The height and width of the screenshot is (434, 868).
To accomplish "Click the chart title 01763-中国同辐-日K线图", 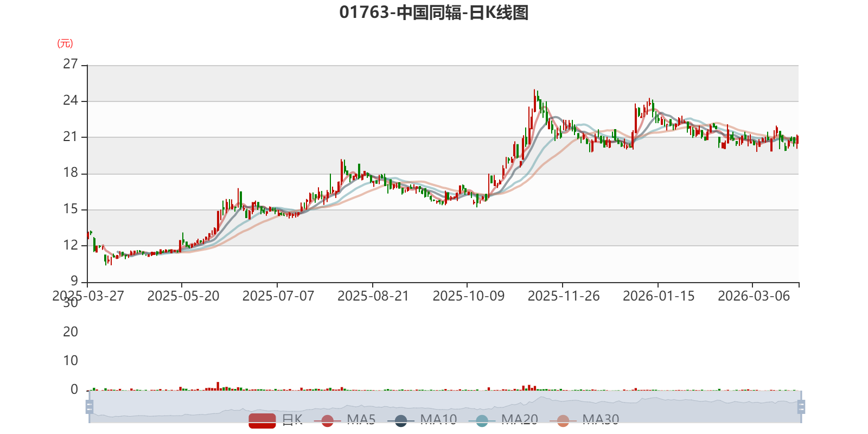I will pyautogui.click(x=434, y=12).
